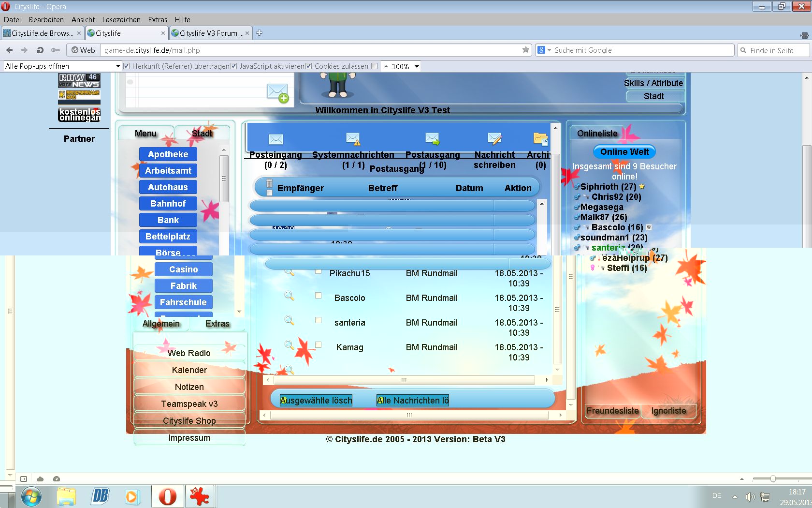
Task: Click the Opera icon in Windows taskbar
Action: [x=167, y=497]
